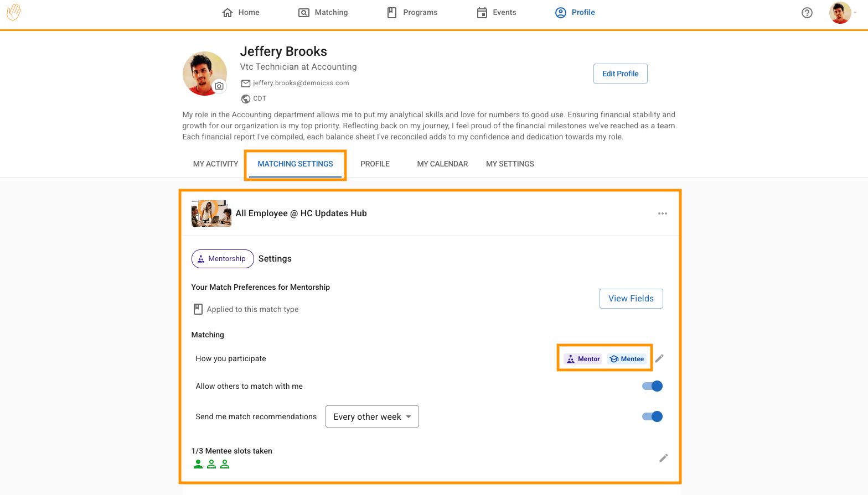
Task: Click the timezone globe icon
Action: (246, 99)
